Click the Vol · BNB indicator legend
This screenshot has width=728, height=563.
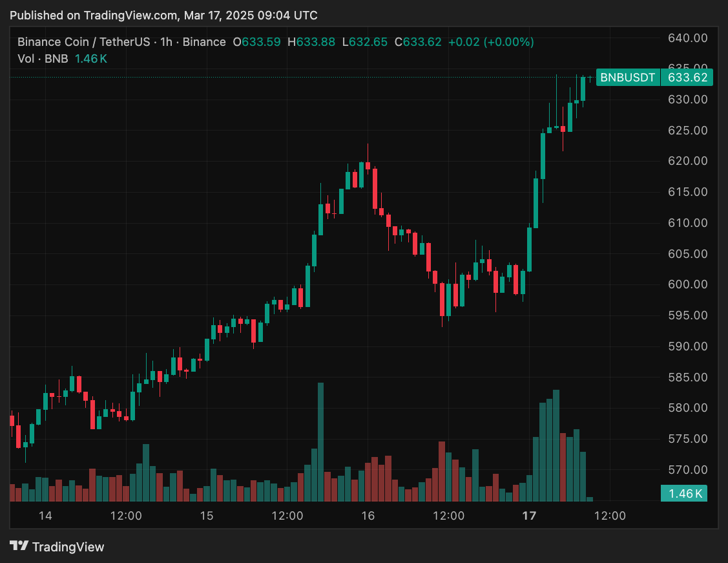coord(43,59)
